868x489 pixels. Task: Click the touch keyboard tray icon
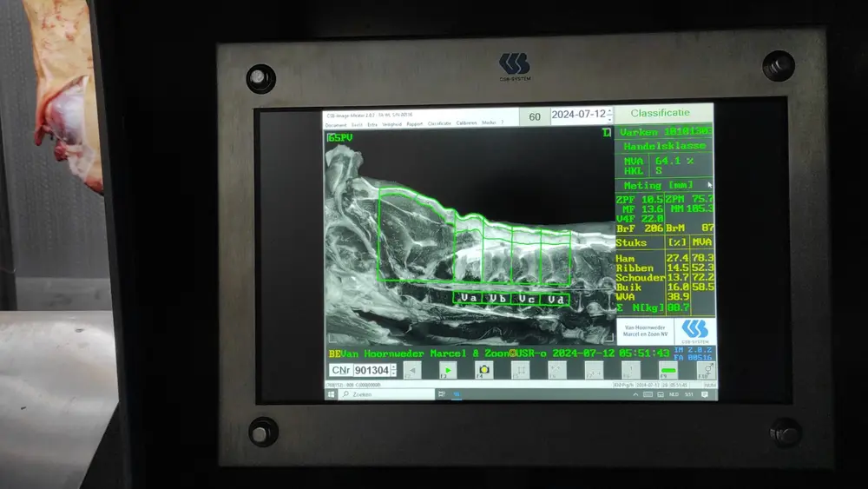coord(648,394)
